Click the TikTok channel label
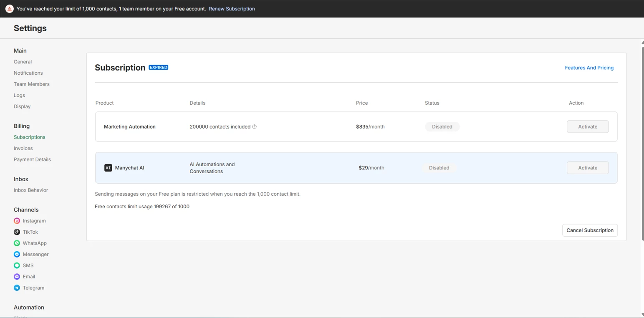Viewport: 644px width, 318px height. click(30, 232)
